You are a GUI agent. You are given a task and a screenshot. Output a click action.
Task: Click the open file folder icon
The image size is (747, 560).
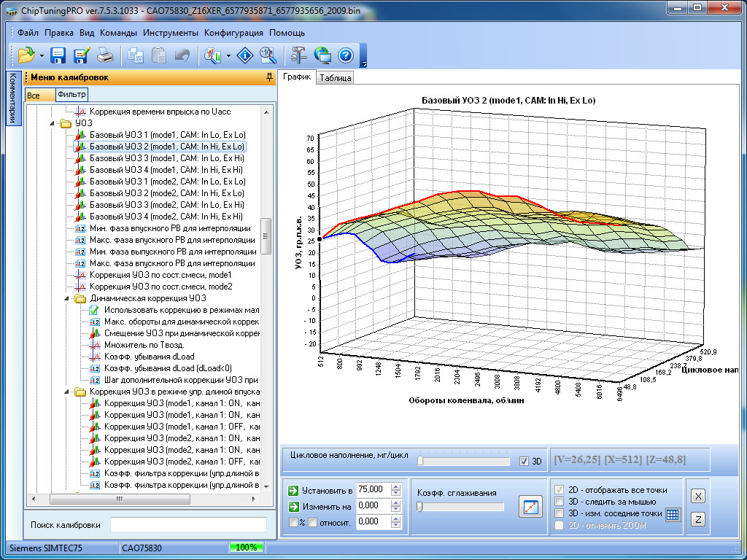[26, 55]
